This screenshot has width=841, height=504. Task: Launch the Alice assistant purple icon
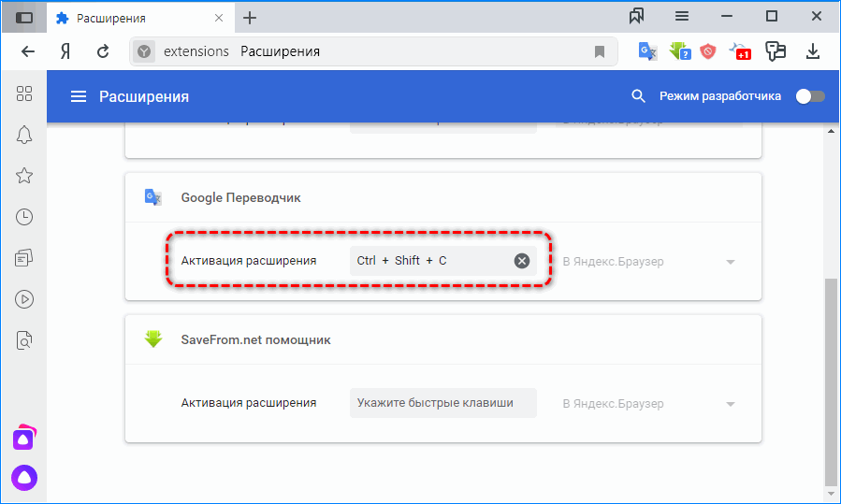tap(24, 476)
